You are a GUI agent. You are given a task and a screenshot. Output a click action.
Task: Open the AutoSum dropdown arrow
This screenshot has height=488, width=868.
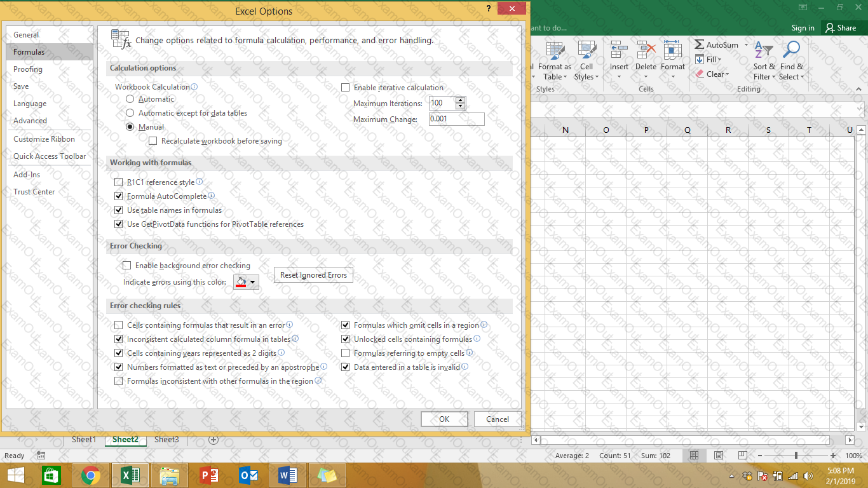pyautogui.click(x=746, y=45)
